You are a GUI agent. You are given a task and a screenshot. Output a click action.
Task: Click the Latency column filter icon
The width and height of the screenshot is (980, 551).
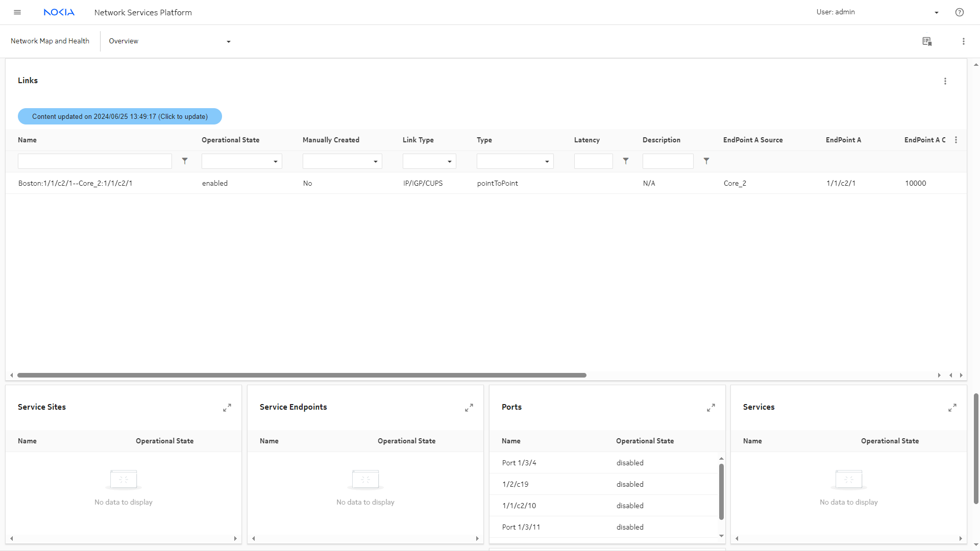click(626, 161)
